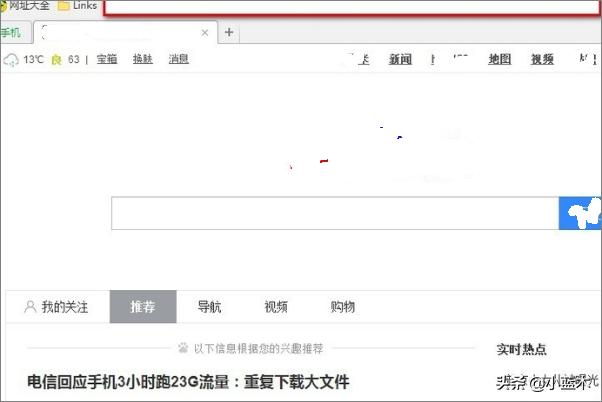Screen dimensions: 602x402
Task: Click the paw icon beside recommendation notice
Action: 183,349
